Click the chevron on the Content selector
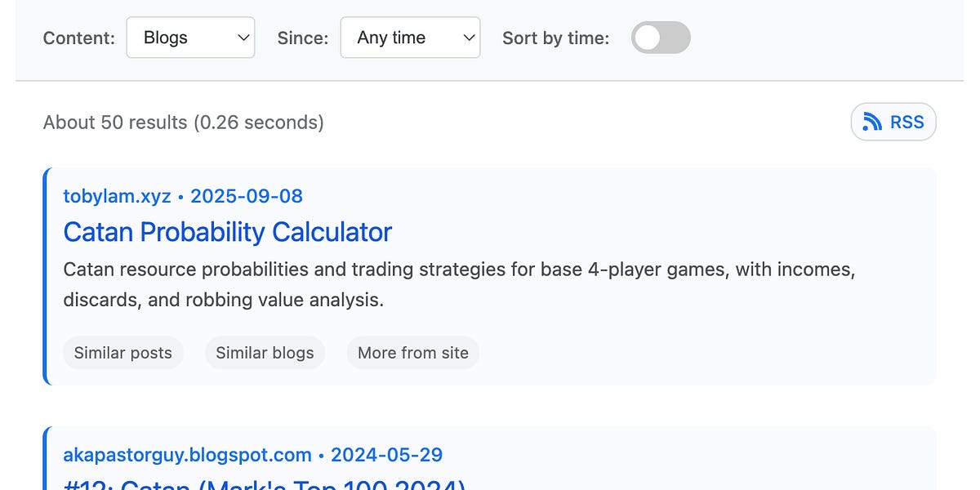Image resolution: width=980 pixels, height=490 pixels. 243,37
